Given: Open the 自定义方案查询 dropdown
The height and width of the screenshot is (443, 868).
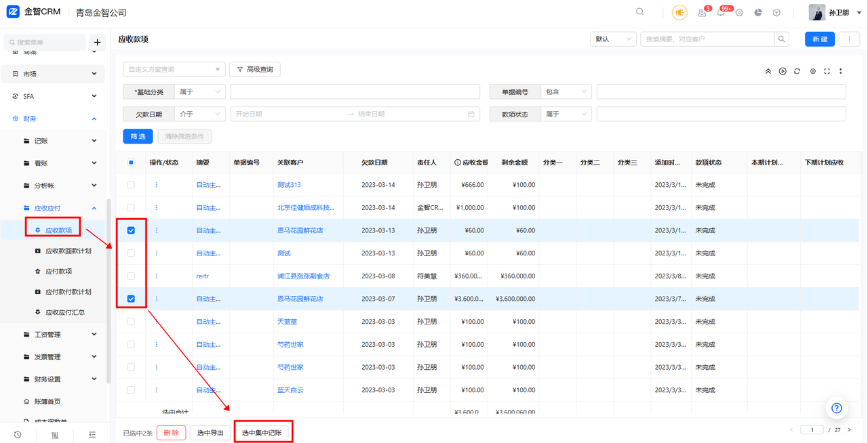Looking at the screenshot, I should click(174, 69).
